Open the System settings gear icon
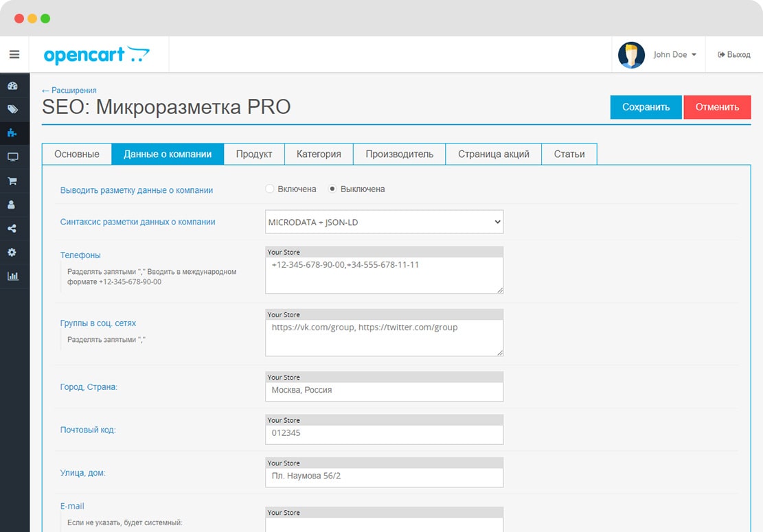Image resolution: width=763 pixels, height=532 pixels. 12,253
